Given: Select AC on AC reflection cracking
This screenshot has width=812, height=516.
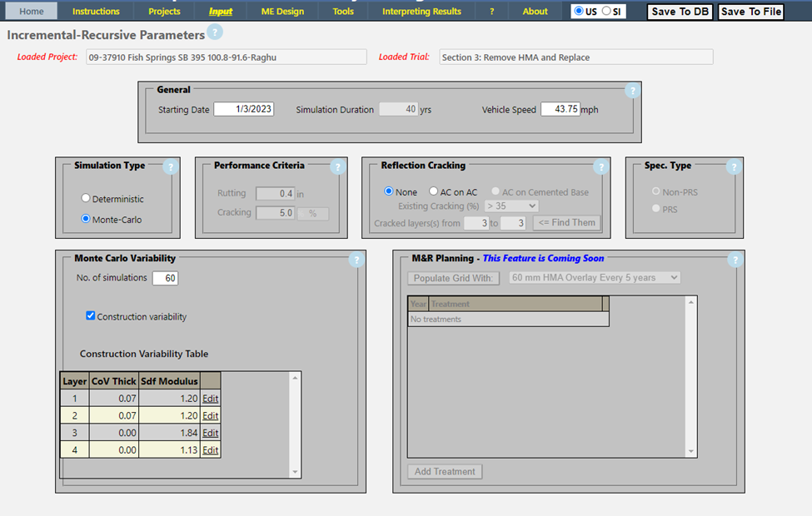Looking at the screenshot, I should (433, 192).
